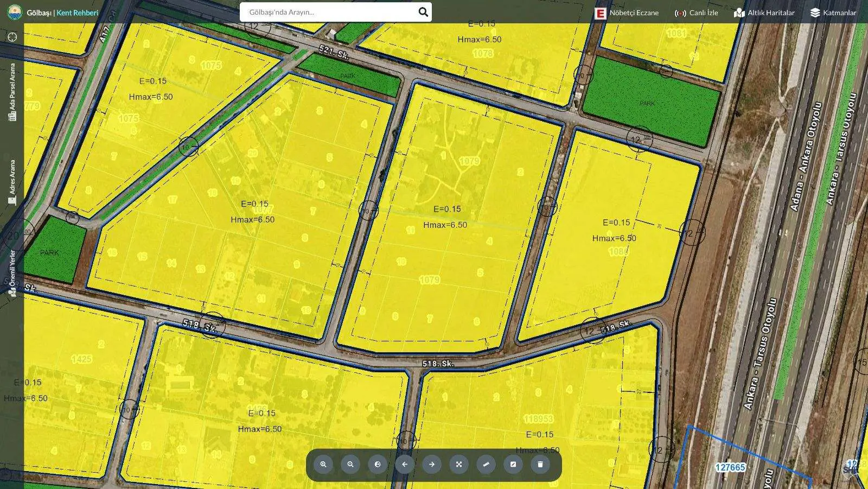Activate the expand arrows fullscreen tool

point(459,465)
